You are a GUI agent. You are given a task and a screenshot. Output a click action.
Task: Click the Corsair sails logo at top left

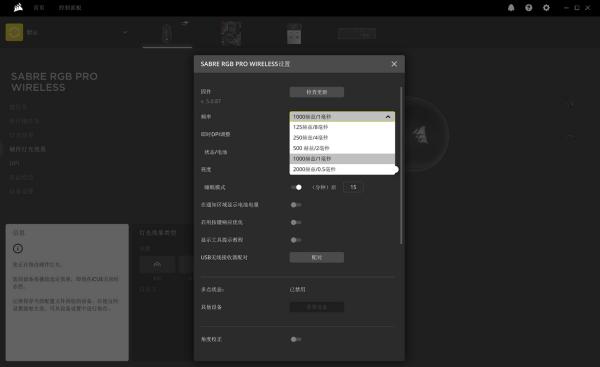(x=18, y=8)
